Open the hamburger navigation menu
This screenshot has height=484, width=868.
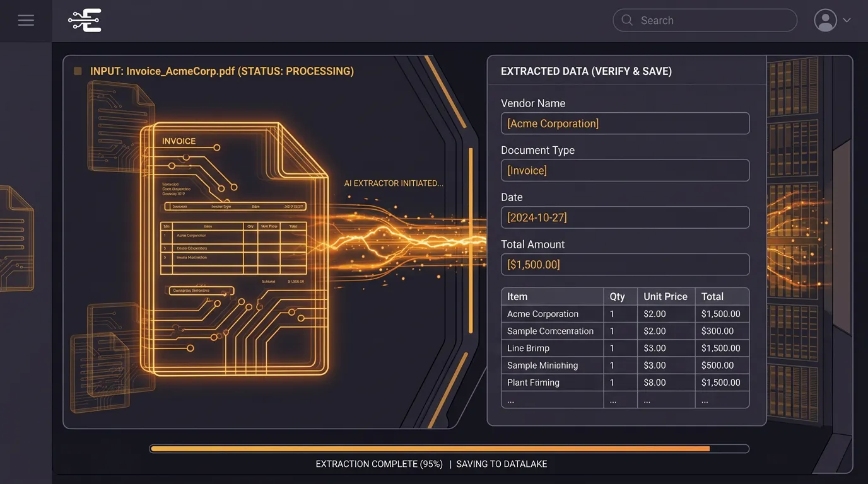[26, 20]
